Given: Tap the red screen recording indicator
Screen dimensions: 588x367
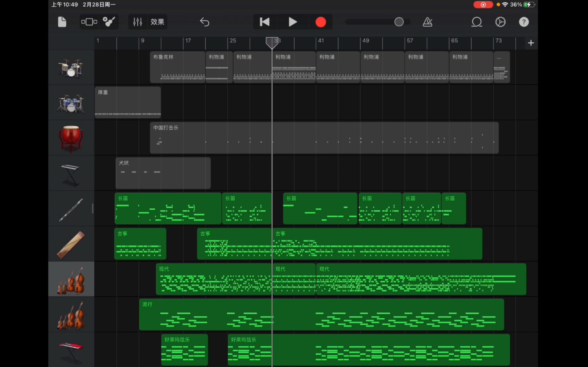Looking at the screenshot, I should 483,5.
